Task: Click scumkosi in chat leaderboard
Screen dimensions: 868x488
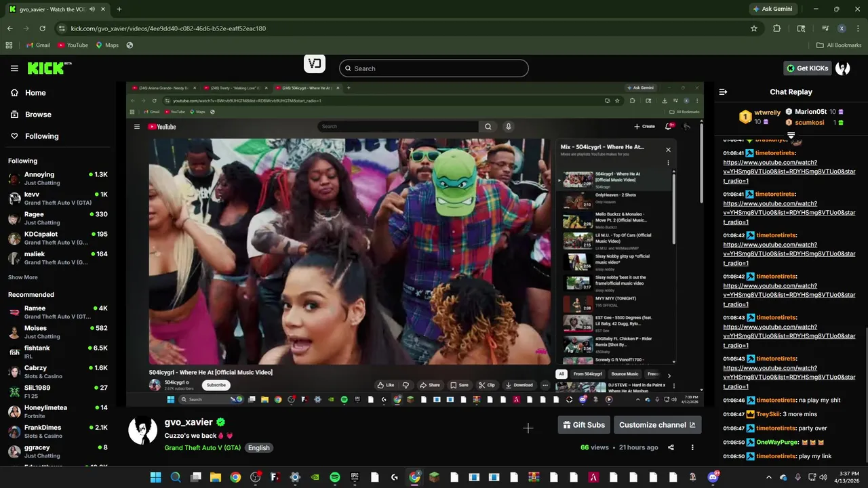Action: point(809,123)
